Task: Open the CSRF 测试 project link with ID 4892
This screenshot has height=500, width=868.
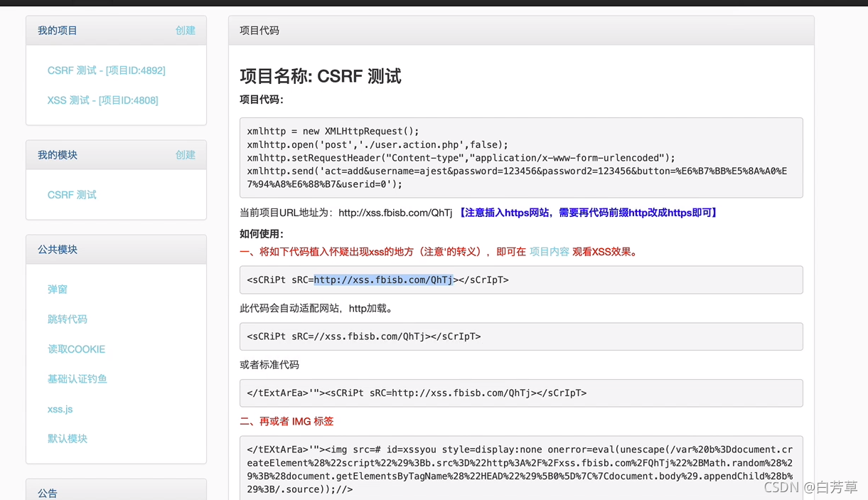Action: pos(107,70)
